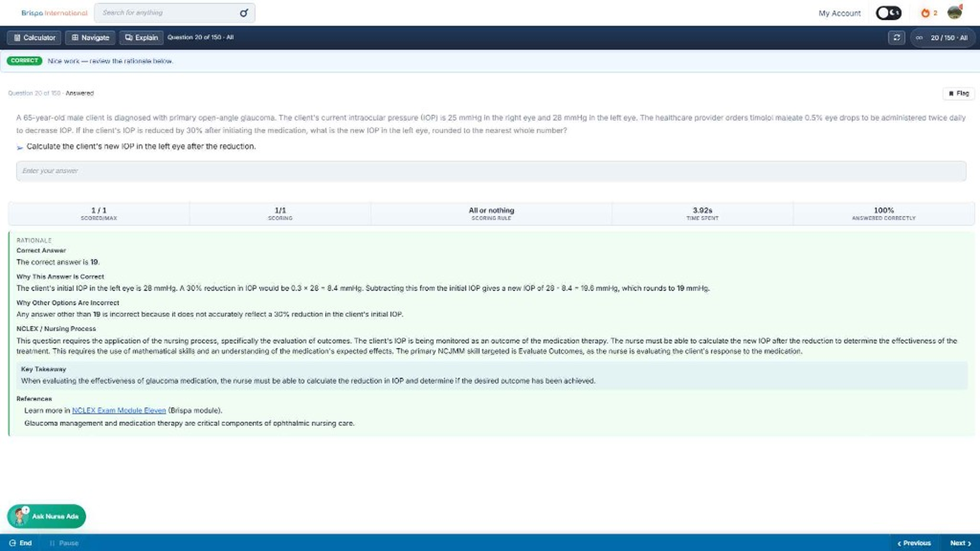Flag this question
980x551 pixels.
click(958, 93)
